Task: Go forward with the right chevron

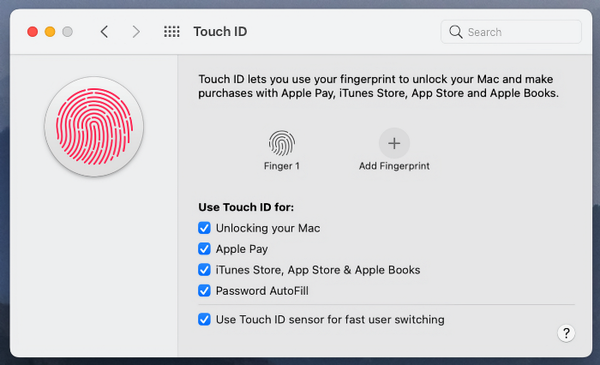Action: [x=136, y=31]
